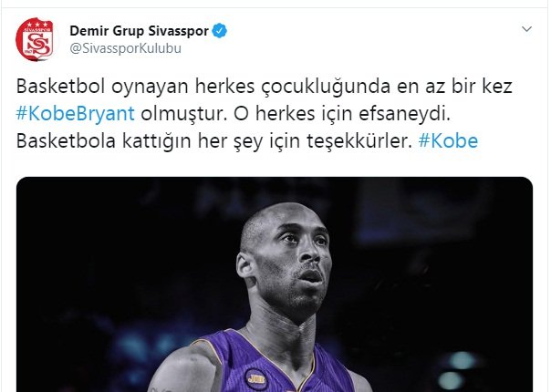The image size is (551, 392).
Task: Click the round patch on the purple jersey
Action: pos(255,379)
